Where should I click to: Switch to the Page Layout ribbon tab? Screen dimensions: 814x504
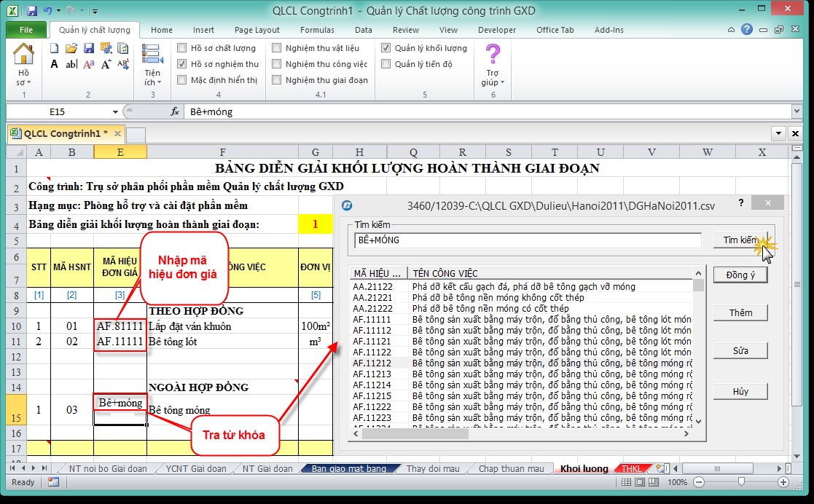pyautogui.click(x=257, y=30)
